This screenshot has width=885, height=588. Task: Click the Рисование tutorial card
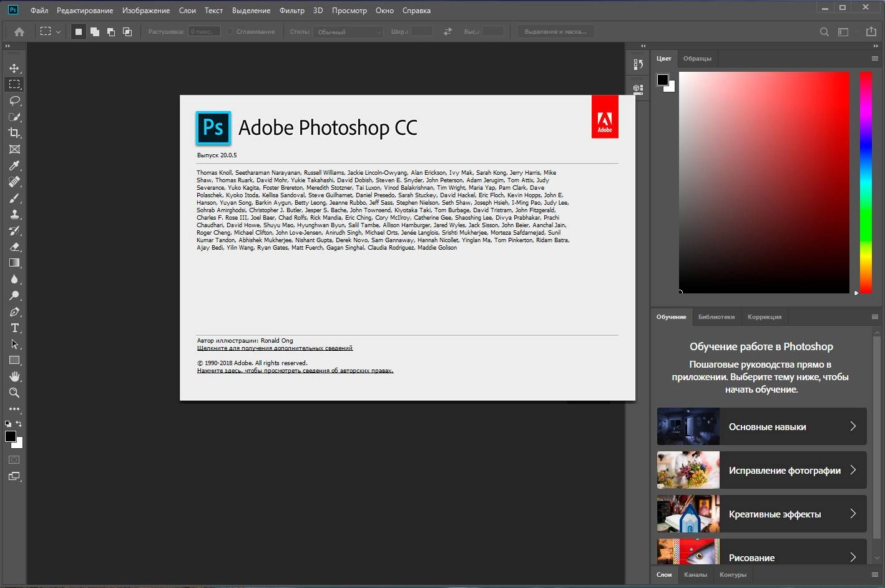pos(761,552)
